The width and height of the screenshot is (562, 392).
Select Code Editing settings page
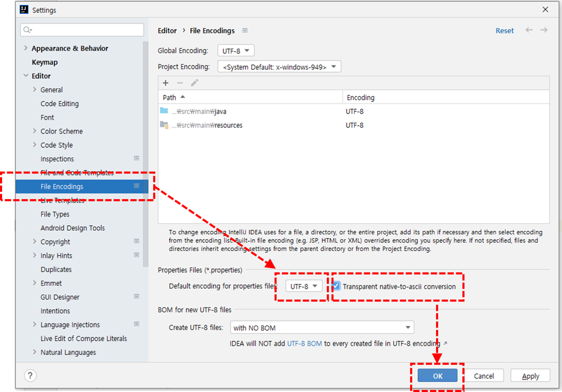[x=59, y=103]
